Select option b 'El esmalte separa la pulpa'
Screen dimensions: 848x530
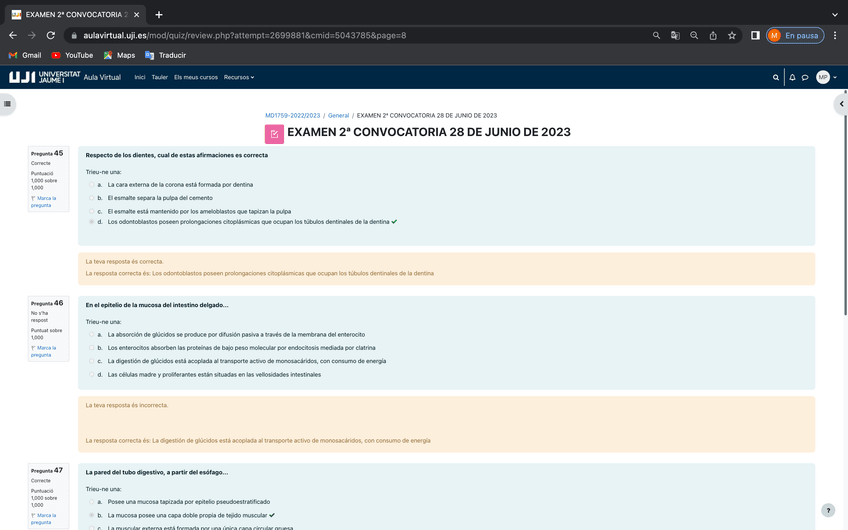(91, 198)
